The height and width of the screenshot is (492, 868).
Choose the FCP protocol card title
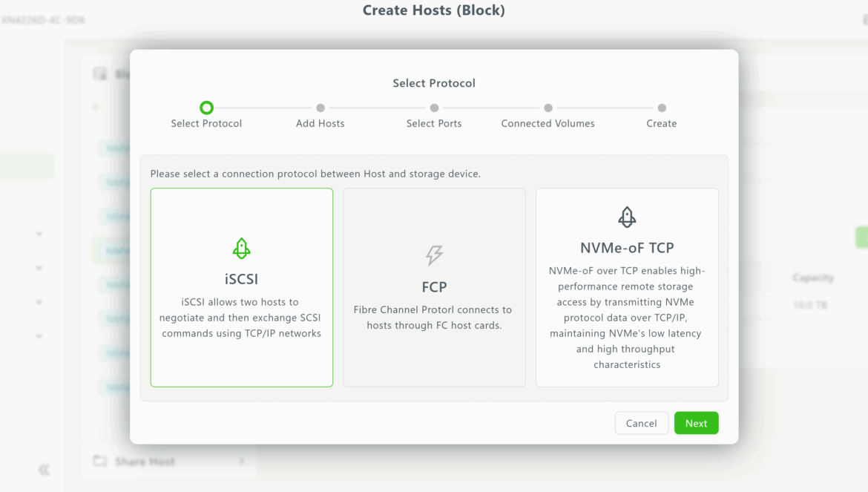point(434,287)
